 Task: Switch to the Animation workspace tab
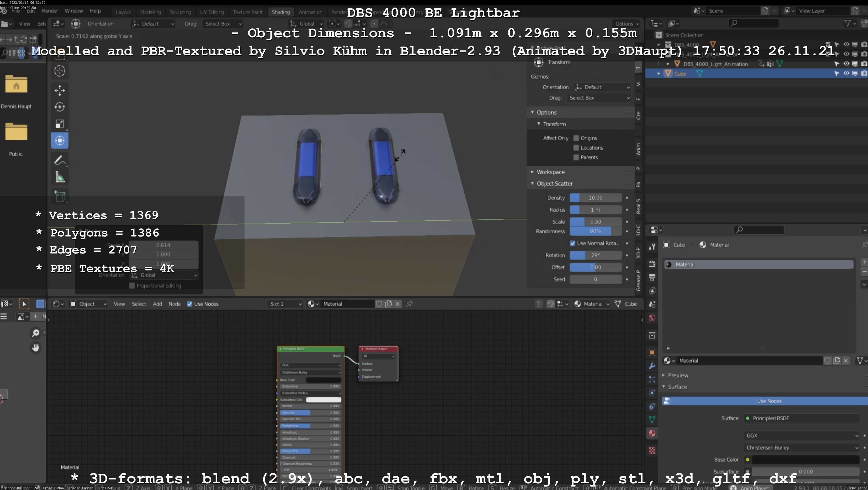click(310, 12)
